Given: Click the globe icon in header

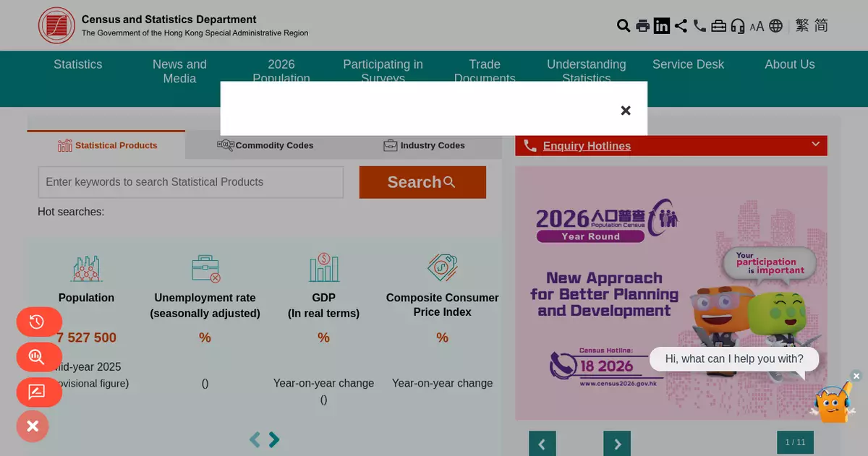Looking at the screenshot, I should pos(776,26).
